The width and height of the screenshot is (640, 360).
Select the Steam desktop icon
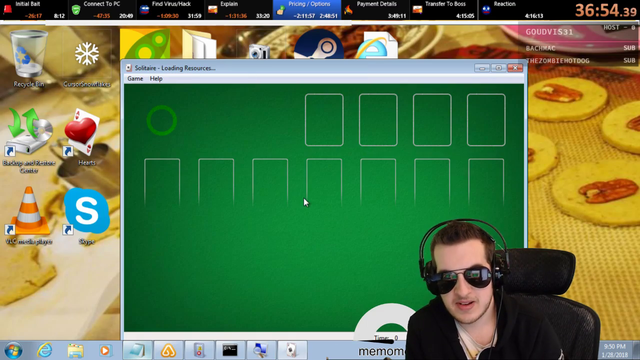[x=319, y=44]
